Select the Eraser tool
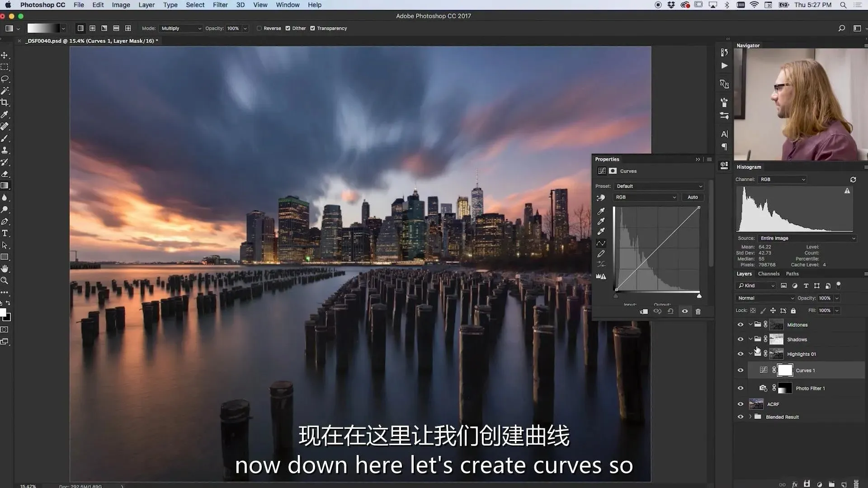868x488 pixels. pyautogui.click(x=5, y=174)
